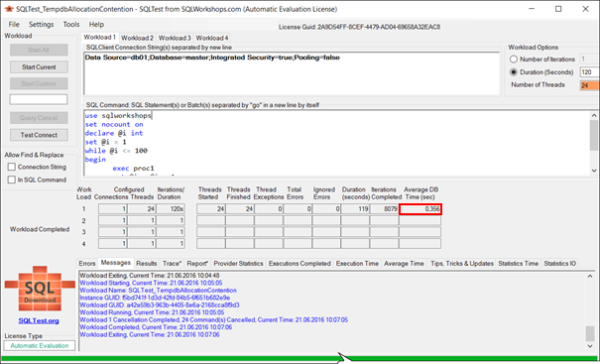This screenshot has height=364, width=600.
Task: Click the empty custom field below Start Custom
Action: [x=39, y=99]
